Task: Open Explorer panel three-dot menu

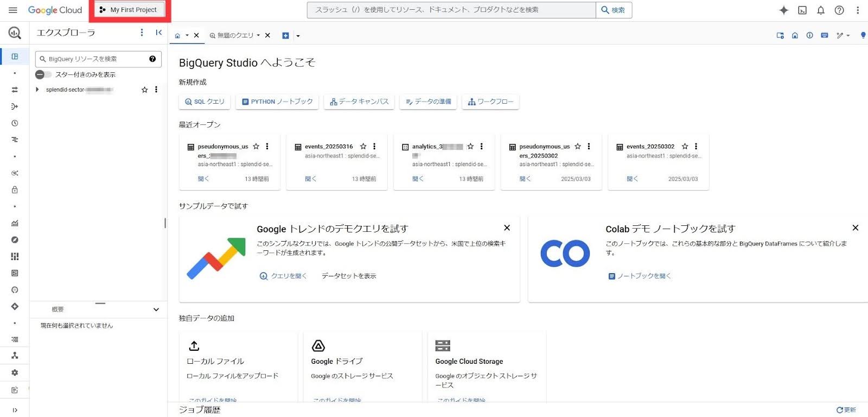Action: coord(142,33)
